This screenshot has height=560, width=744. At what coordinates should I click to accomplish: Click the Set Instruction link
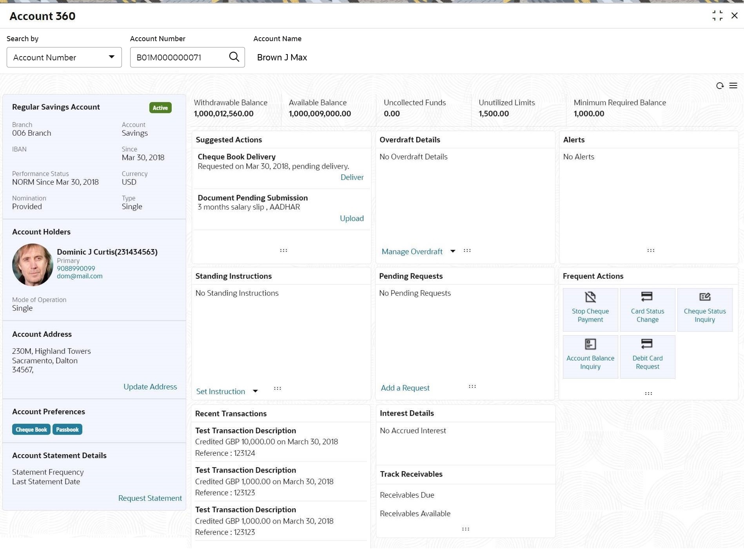(220, 391)
